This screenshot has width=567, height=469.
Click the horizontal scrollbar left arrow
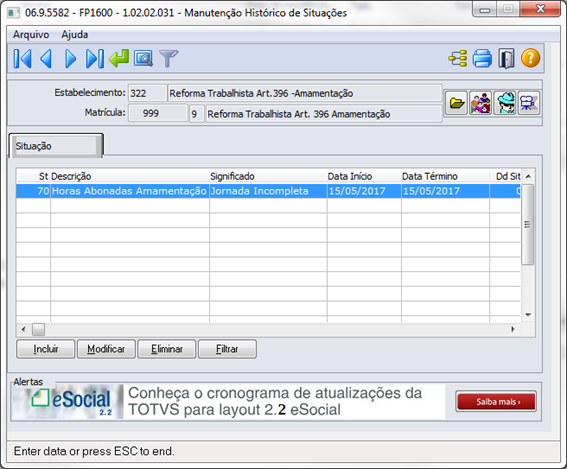(24, 329)
